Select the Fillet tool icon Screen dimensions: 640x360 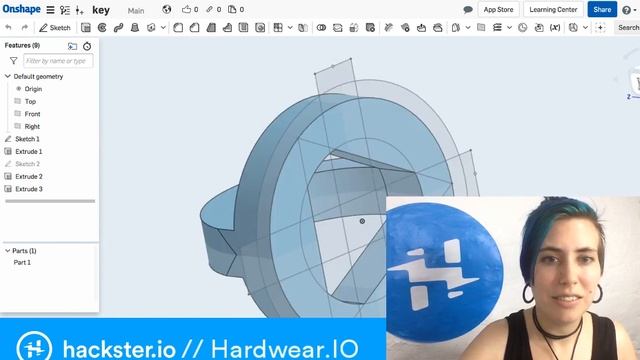pyautogui.click(x=178, y=28)
